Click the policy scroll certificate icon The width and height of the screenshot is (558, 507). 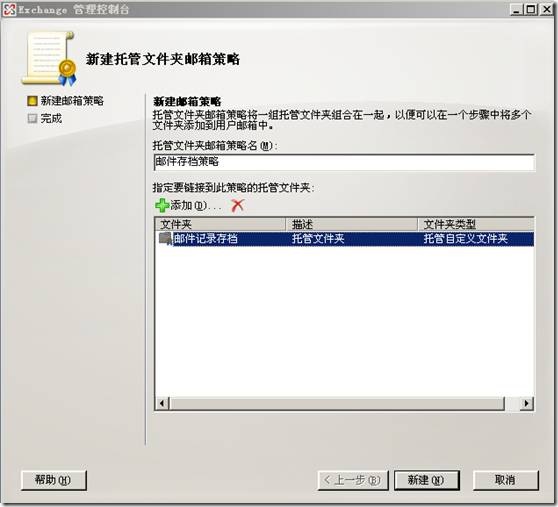(x=49, y=59)
